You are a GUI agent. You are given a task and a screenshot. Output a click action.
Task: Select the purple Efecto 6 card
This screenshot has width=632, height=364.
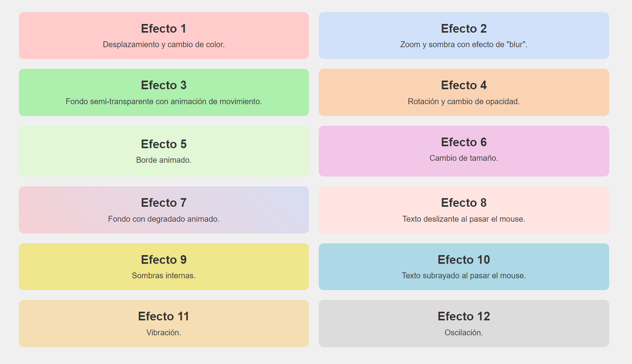464,151
